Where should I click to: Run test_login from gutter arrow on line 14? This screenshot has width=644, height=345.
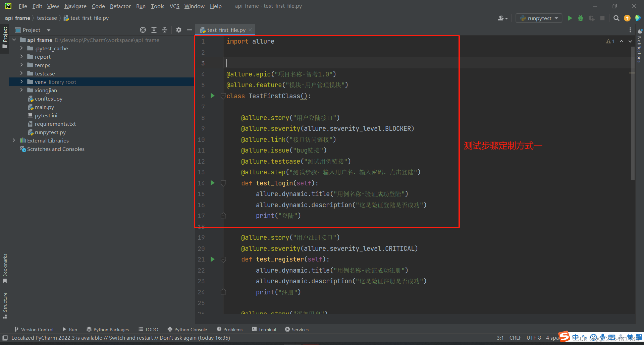click(212, 183)
